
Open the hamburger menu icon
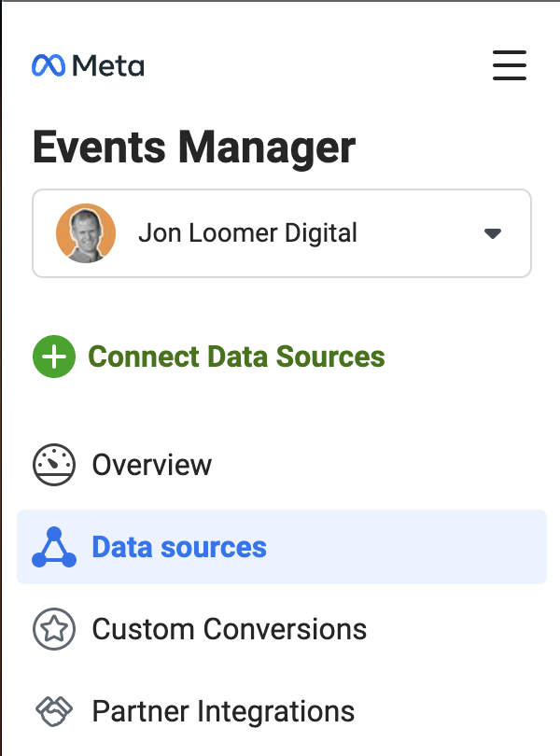coord(510,65)
